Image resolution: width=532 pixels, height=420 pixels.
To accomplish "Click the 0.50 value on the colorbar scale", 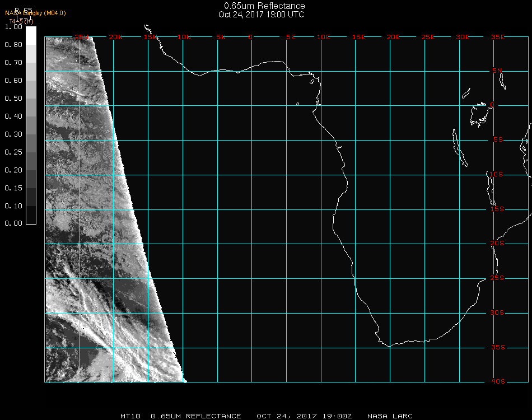I will [x=13, y=99].
